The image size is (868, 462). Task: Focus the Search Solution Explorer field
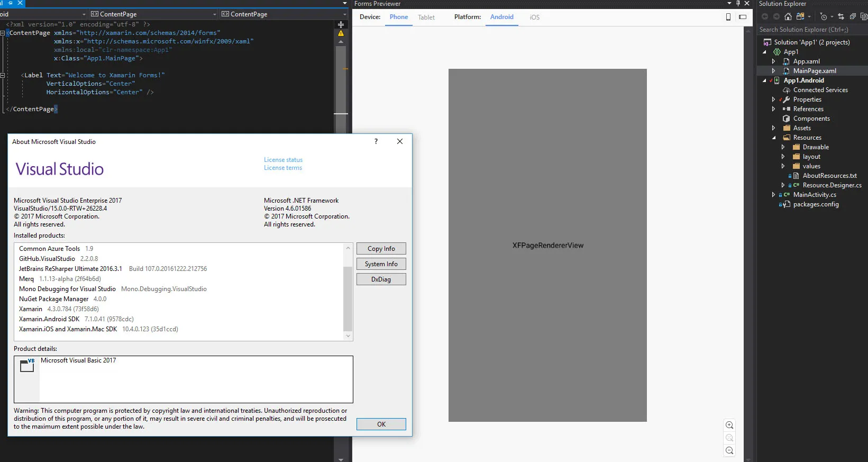click(812, 30)
